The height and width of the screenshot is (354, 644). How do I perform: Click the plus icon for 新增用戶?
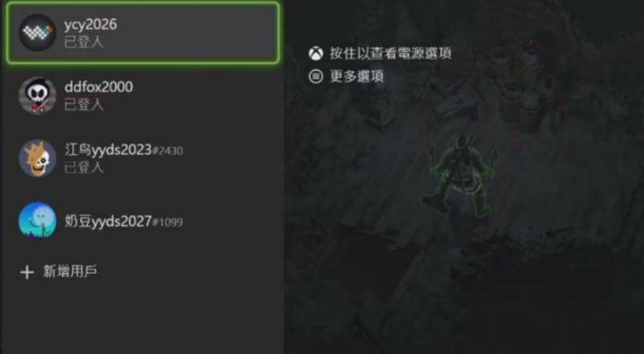coord(27,272)
